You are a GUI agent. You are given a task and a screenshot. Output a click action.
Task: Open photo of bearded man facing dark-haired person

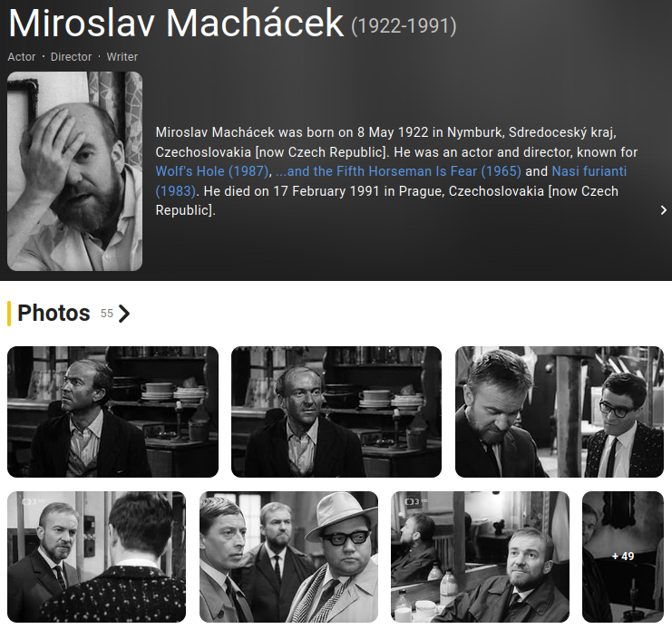point(97,556)
